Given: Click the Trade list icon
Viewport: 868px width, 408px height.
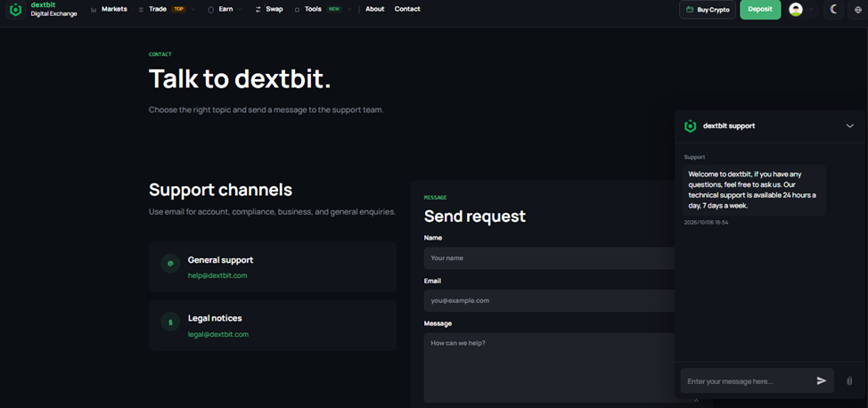Looking at the screenshot, I should point(141,10).
